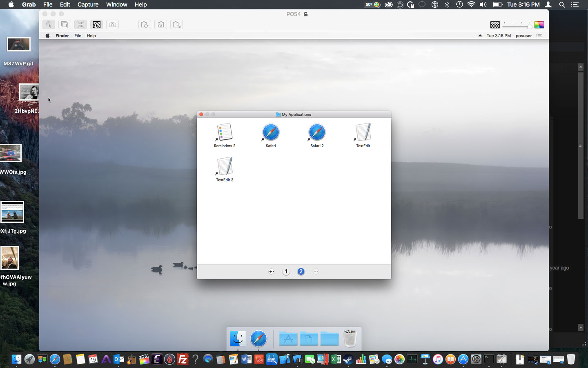Launch Steam from the dock
This screenshot has width=588, height=368.
click(x=348, y=359)
